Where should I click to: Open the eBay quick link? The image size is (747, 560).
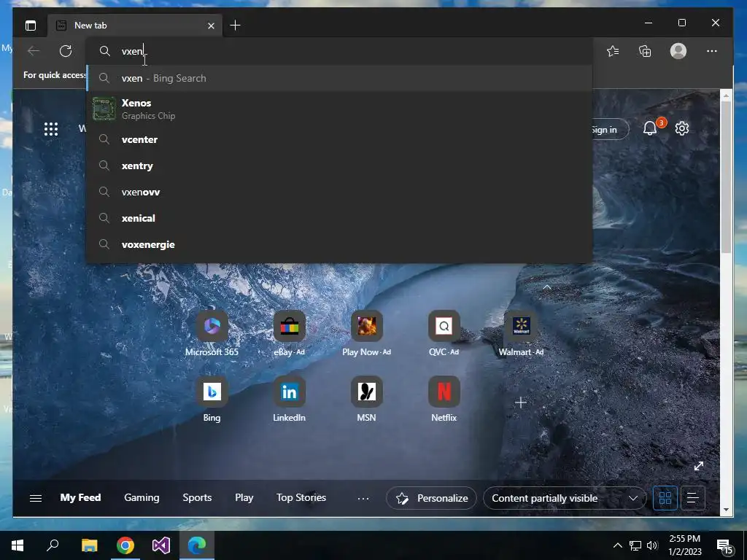click(x=289, y=334)
